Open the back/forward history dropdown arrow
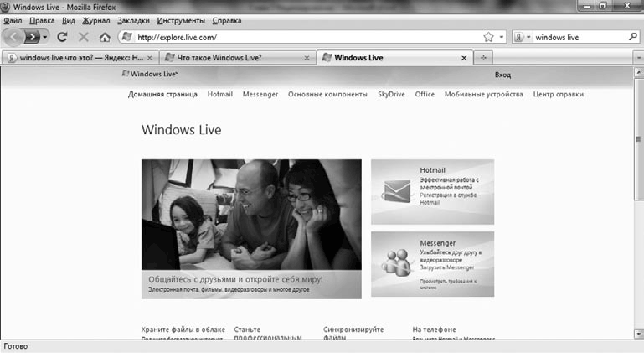644x353 pixels. [44, 37]
